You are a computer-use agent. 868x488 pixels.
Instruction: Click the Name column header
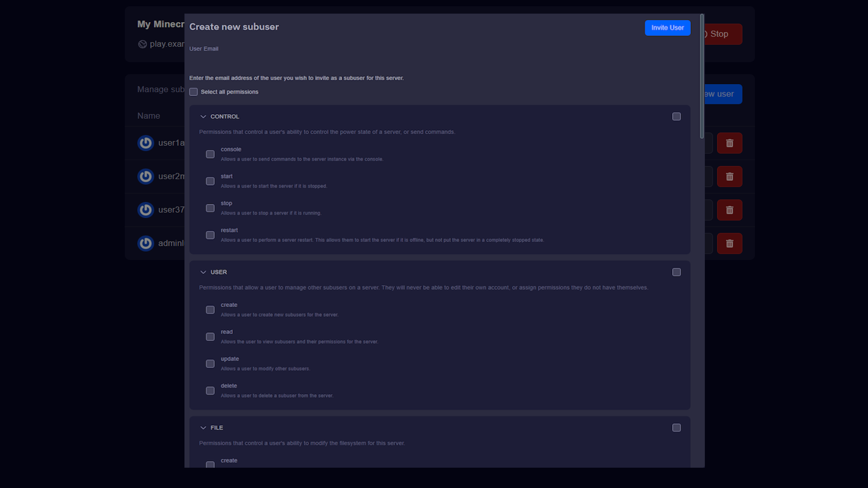pyautogui.click(x=149, y=116)
